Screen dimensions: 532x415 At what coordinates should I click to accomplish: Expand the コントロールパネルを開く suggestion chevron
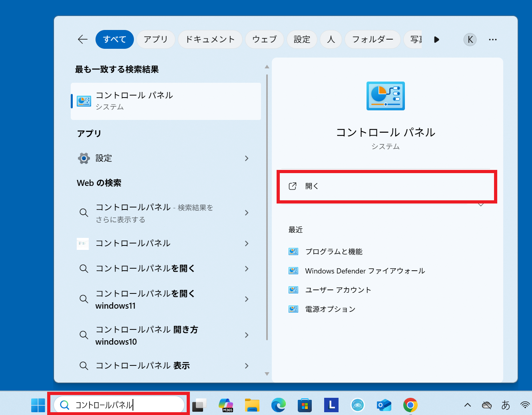pyautogui.click(x=247, y=269)
